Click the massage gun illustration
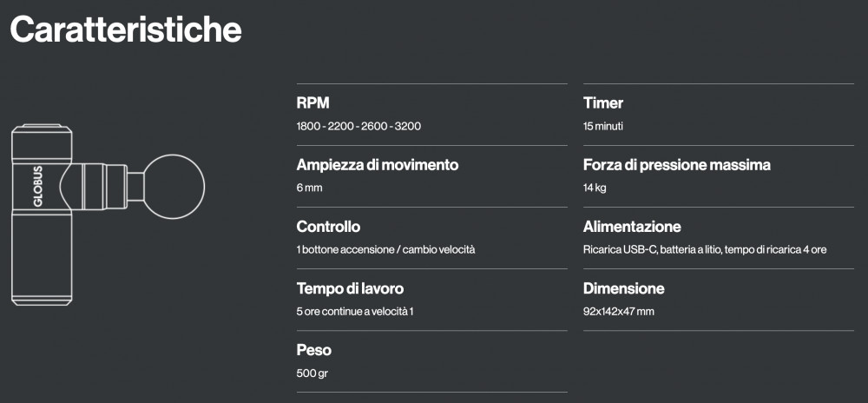868x403 pixels. 108,215
